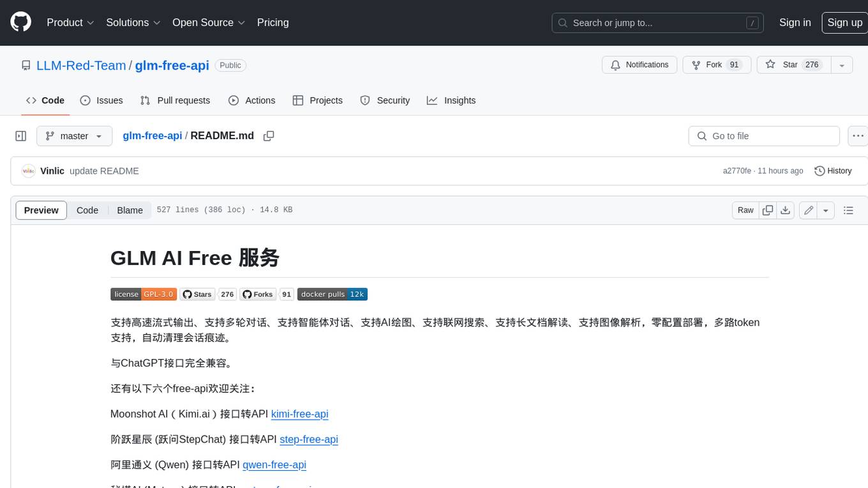Expand the Open Source menu
Viewport: 868px width, 488px height.
(209, 22)
